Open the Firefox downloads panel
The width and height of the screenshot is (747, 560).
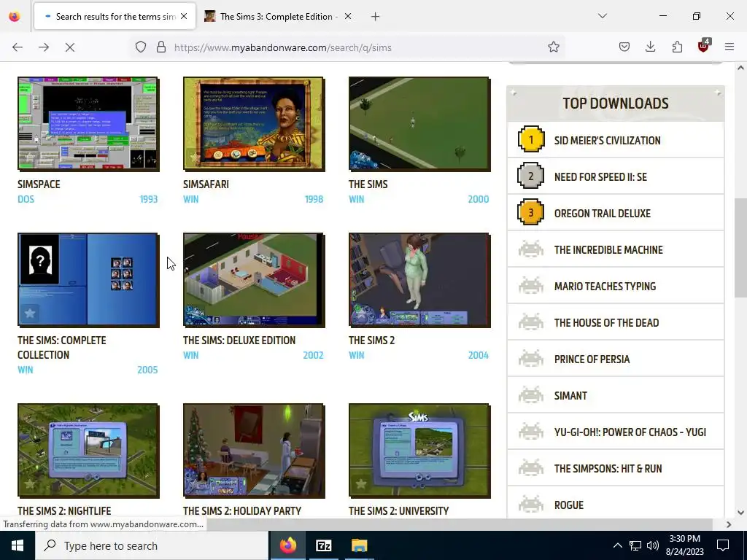(650, 47)
